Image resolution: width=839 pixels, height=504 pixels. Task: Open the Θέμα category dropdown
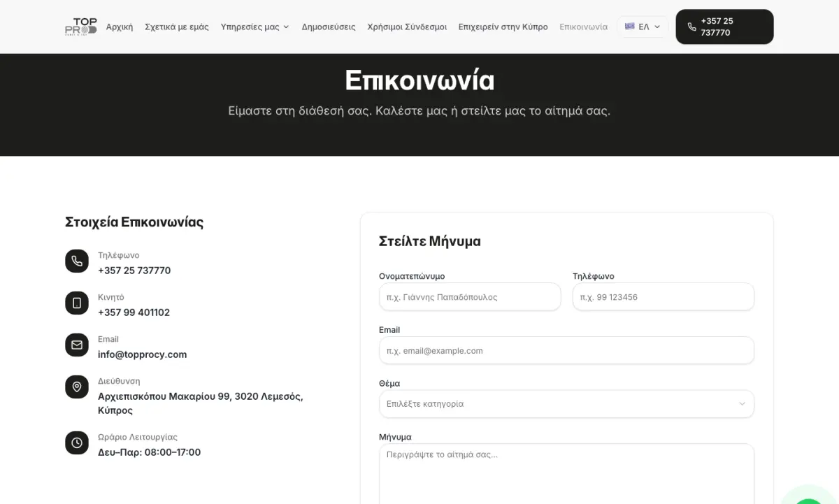coord(566,404)
